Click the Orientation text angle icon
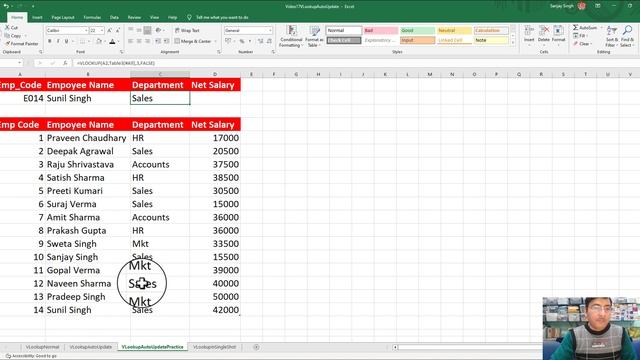Image resolution: width=640 pixels, height=360 pixels. tap(159, 30)
